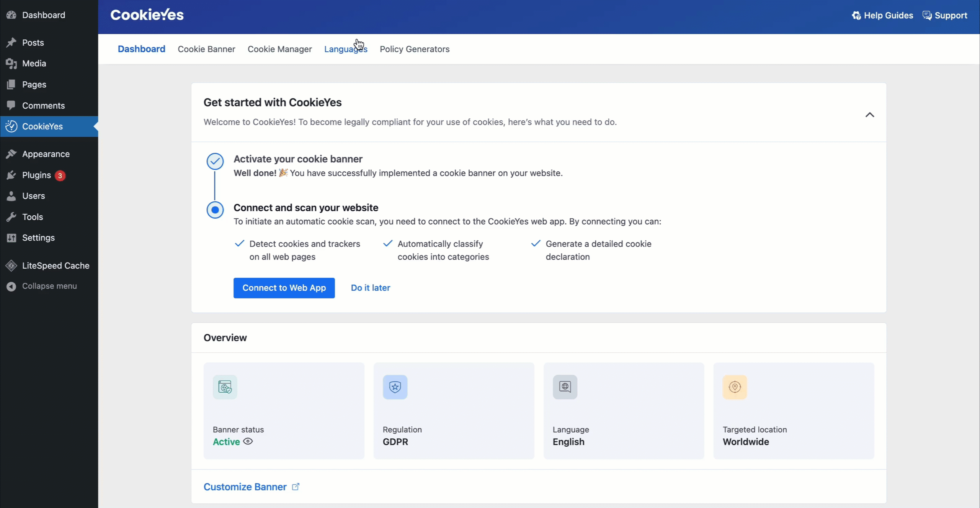Switch to the Cookie Banner tab

206,49
